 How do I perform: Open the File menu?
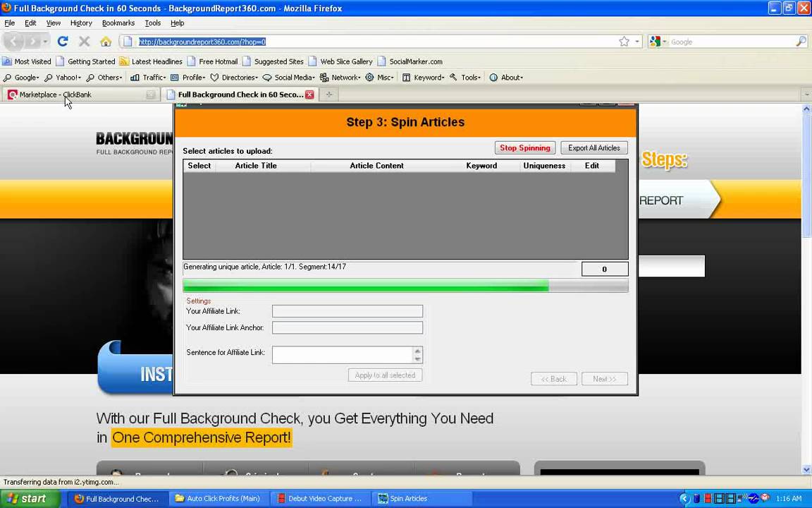point(9,23)
